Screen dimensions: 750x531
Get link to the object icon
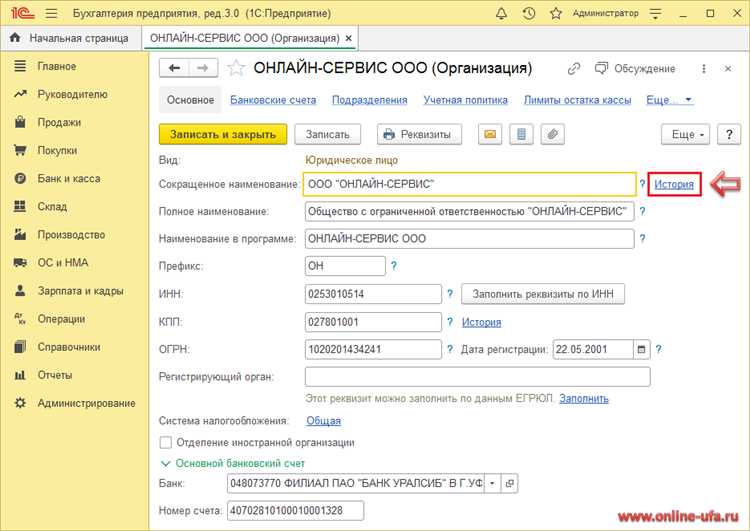point(574,69)
